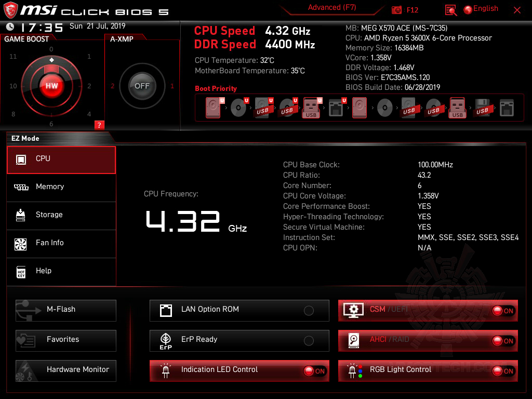
Task: Enable LAN Option ROM
Action: click(309, 311)
